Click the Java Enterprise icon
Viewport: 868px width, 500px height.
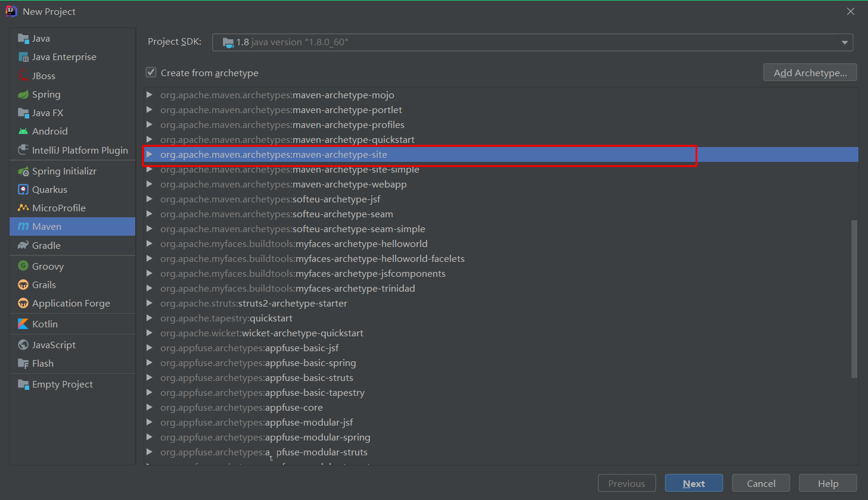pos(23,57)
